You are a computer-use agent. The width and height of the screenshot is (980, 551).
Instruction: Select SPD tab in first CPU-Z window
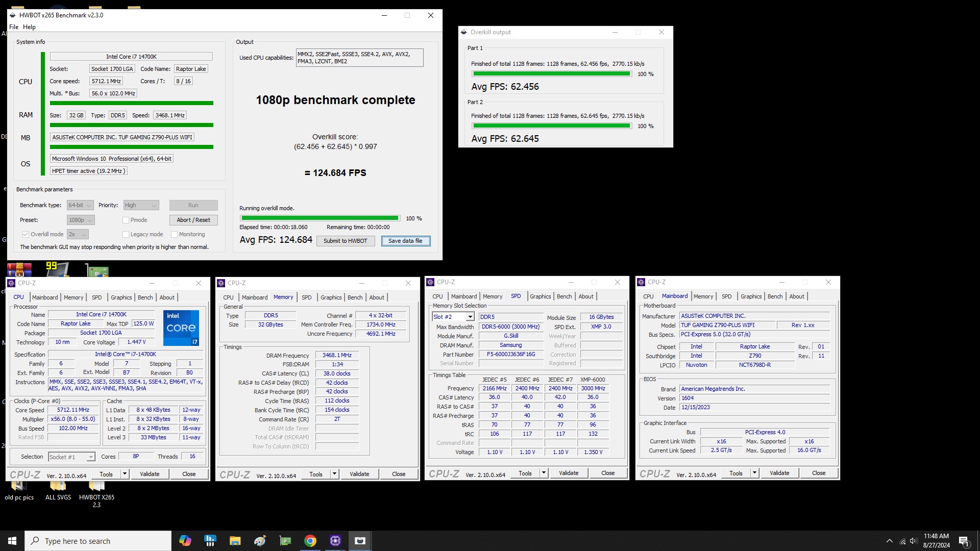point(97,297)
